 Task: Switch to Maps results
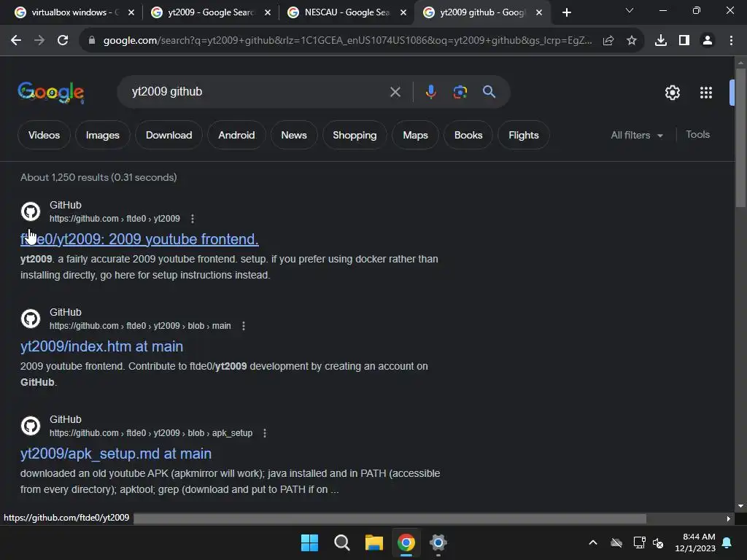click(415, 135)
